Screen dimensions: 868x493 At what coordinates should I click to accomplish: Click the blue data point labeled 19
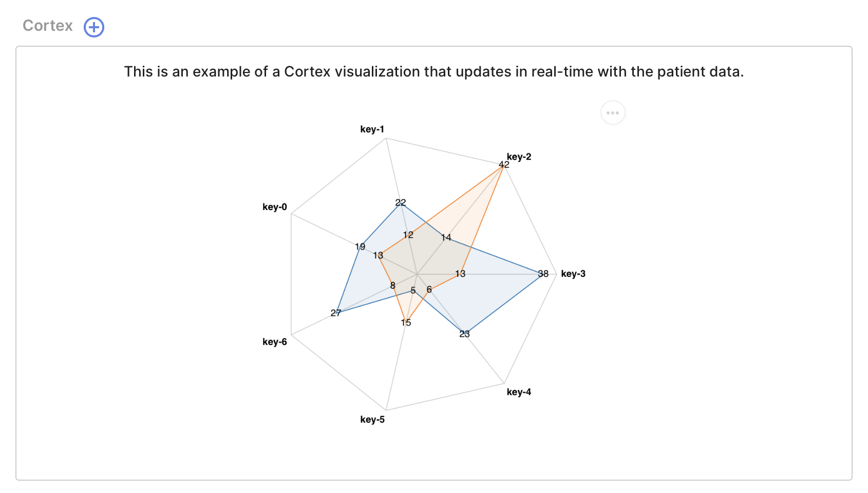pos(360,246)
